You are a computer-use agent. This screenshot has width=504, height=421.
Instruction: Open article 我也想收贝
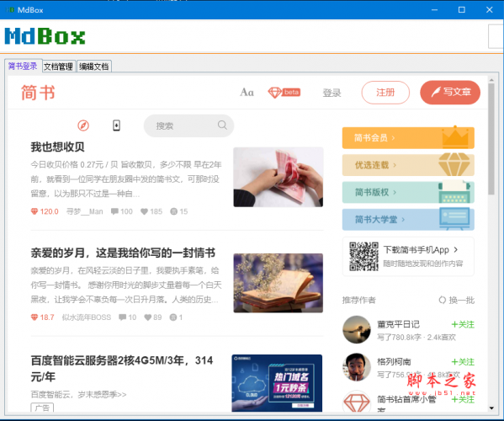(57, 147)
